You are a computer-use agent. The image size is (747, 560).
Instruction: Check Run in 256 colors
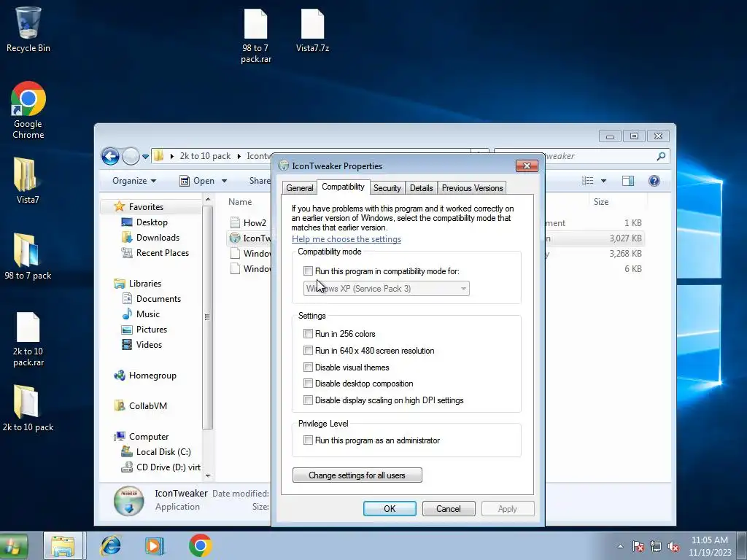coord(309,334)
